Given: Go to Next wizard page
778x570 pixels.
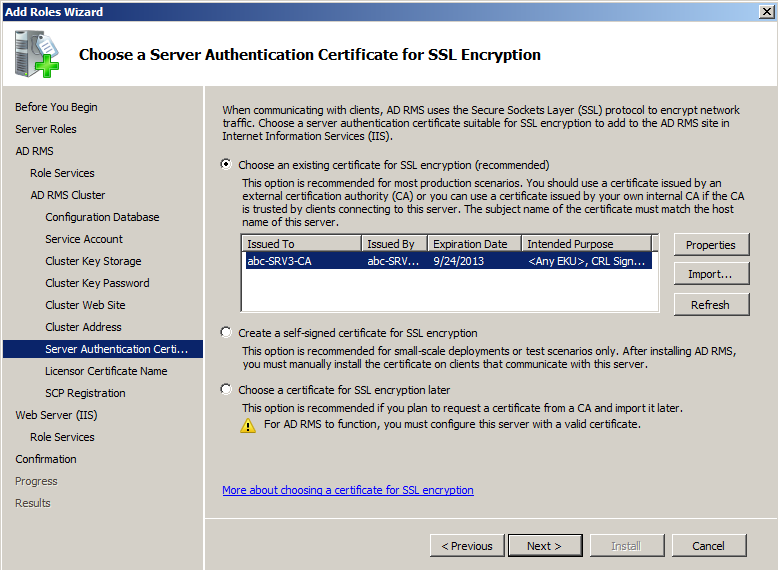Looking at the screenshot, I should pos(545,546).
